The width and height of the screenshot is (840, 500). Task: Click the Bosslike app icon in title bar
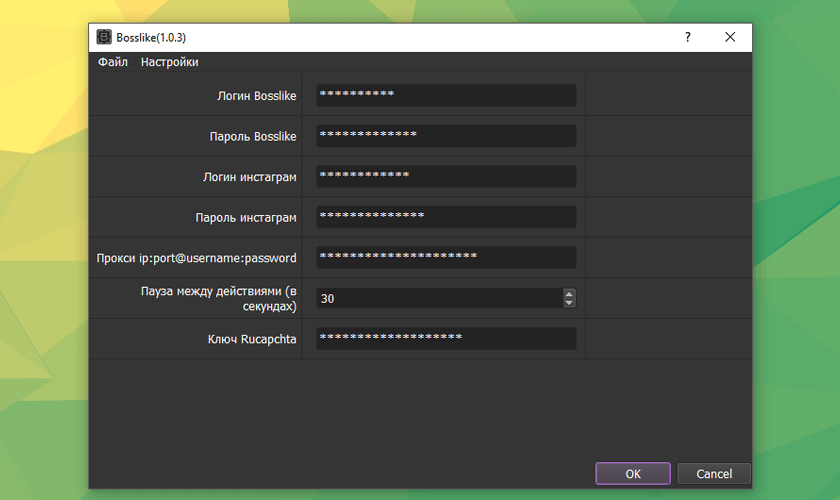click(x=104, y=37)
